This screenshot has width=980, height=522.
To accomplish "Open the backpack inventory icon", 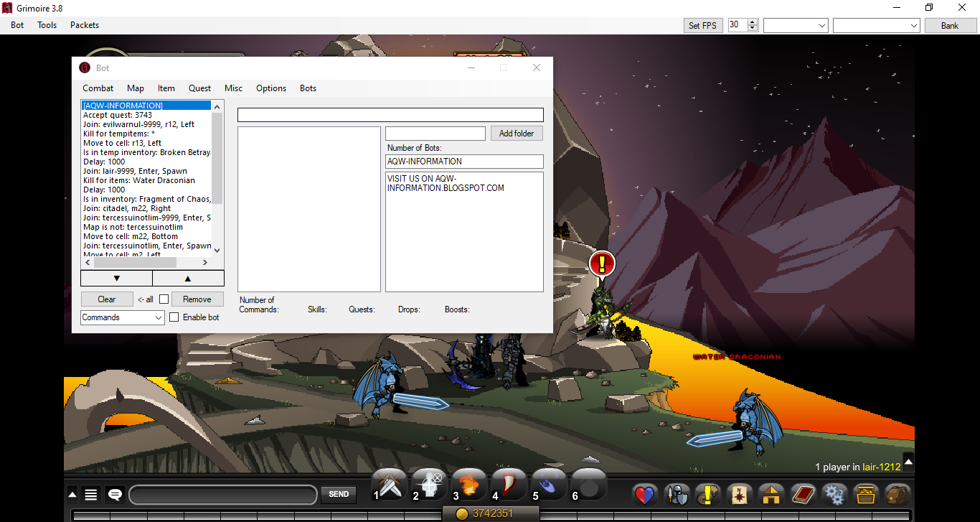I will click(x=897, y=495).
